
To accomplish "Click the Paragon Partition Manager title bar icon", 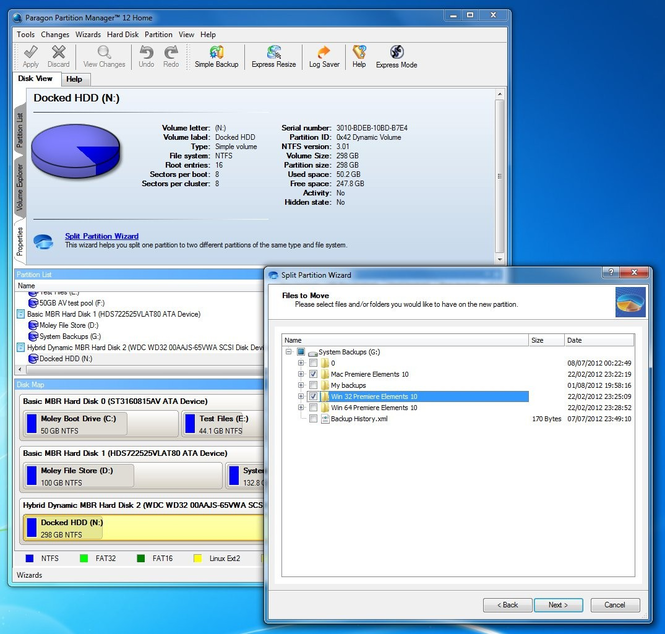I will pos(17,18).
